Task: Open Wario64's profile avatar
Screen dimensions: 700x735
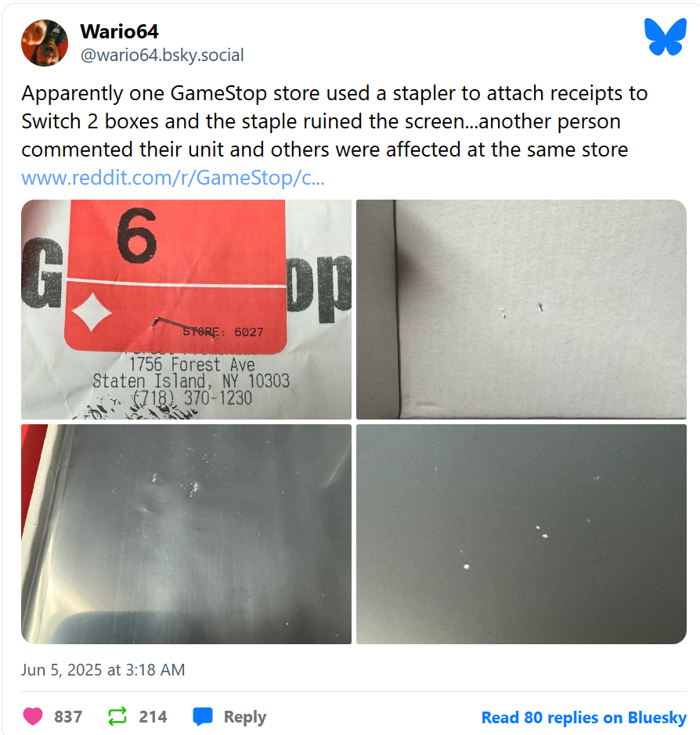Action: 45,43
